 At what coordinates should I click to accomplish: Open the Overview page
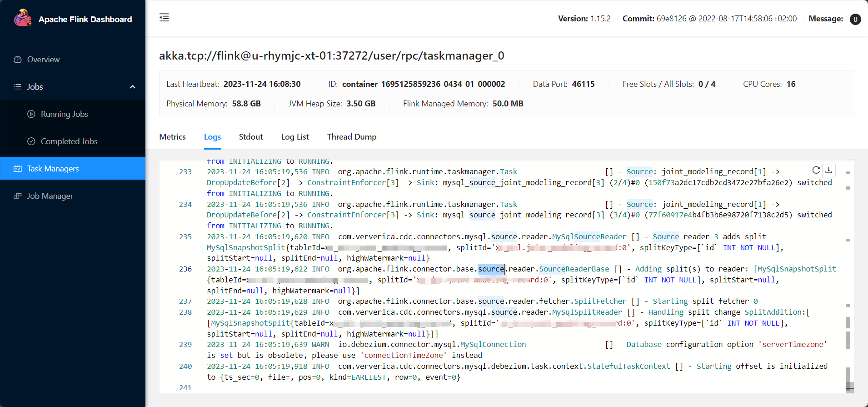coord(73,60)
